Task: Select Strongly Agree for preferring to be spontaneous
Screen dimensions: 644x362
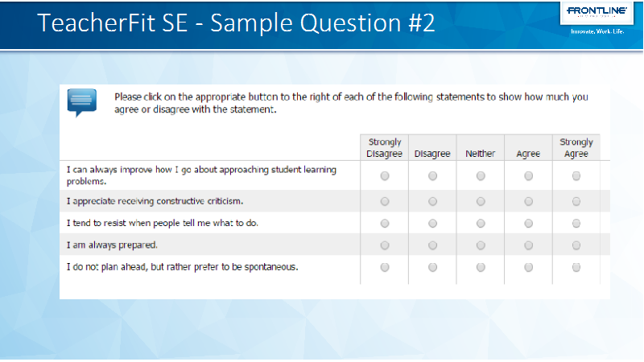Action: 576,267
